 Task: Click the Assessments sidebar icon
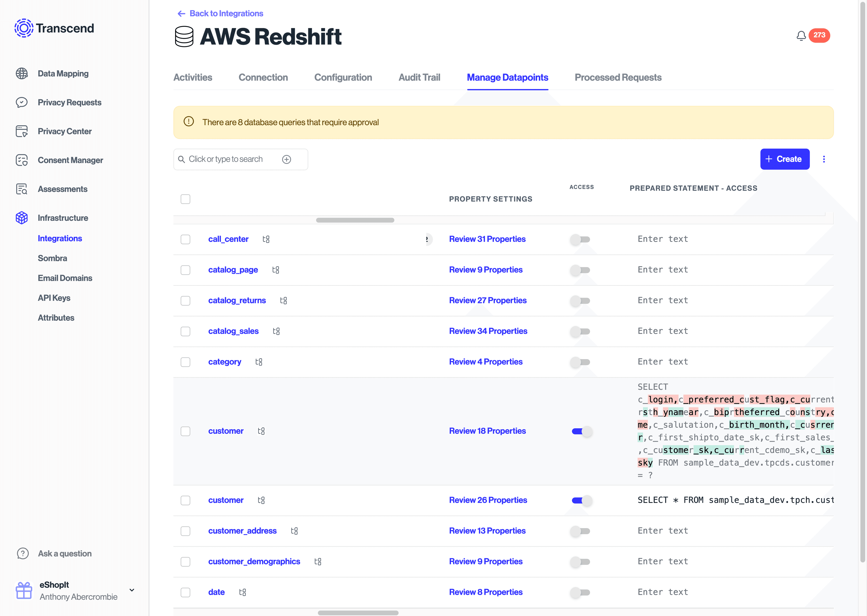click(x=22, y=189)
